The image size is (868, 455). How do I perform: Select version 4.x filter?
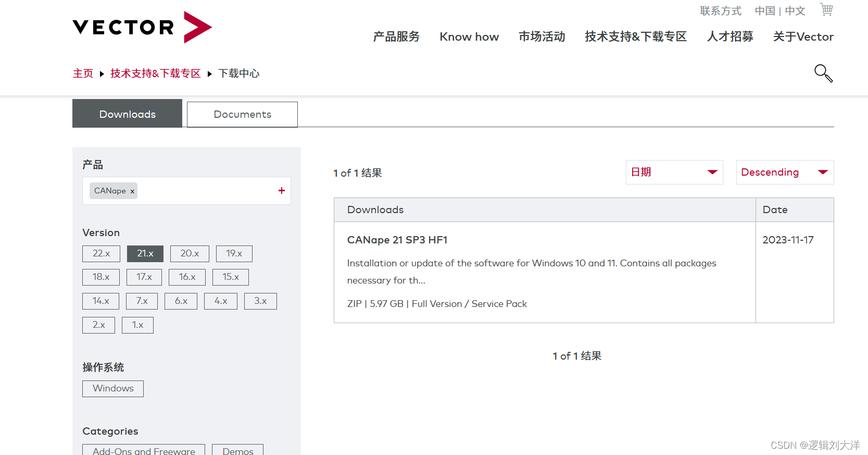(221, 301)
